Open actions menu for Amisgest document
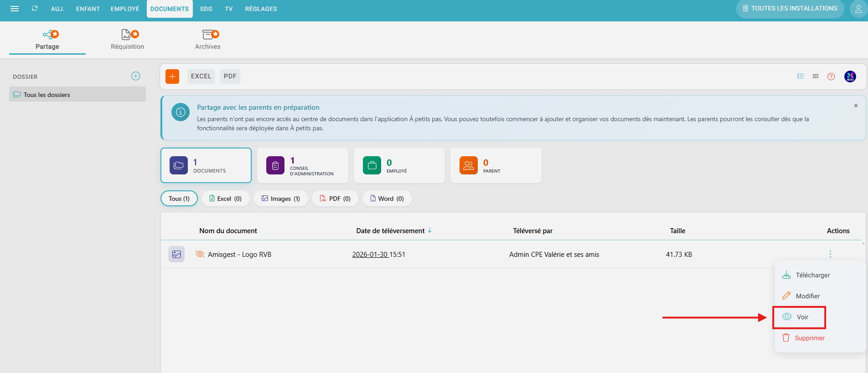Screen dimensions: 868x373 (x=830, y=254)
